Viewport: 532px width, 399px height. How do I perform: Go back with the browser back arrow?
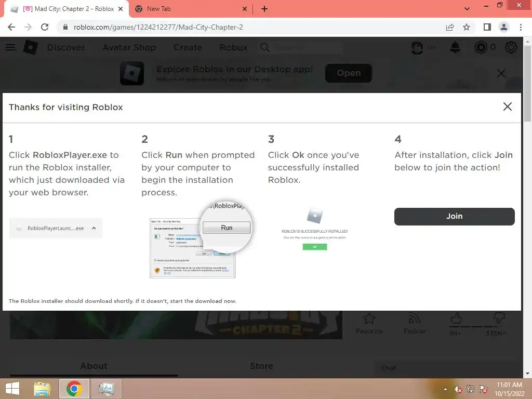[x=11, y=27]
